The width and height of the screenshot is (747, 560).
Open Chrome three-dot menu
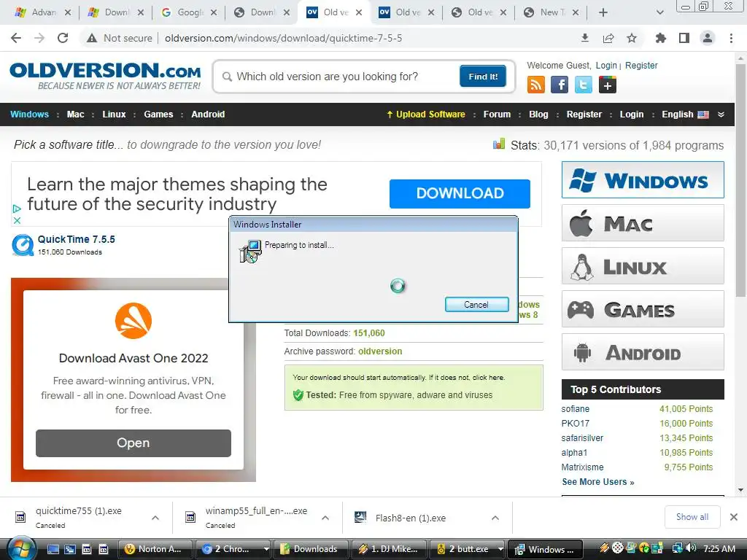click(x=731, y=38)
